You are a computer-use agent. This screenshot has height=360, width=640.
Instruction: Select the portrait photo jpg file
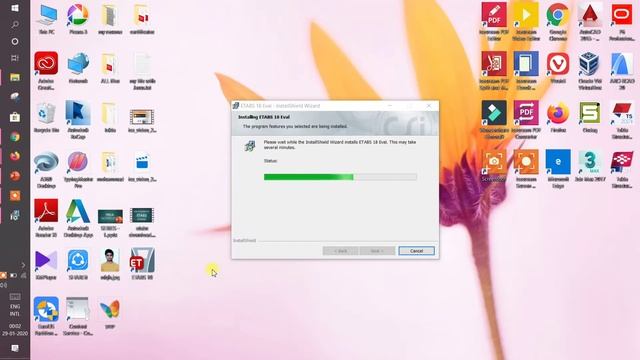[x=110, y=264]
